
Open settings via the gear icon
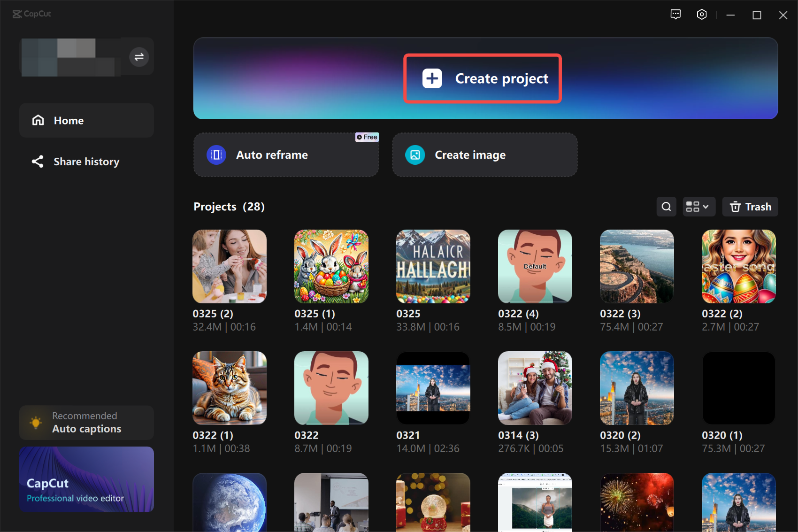point(702,15)
